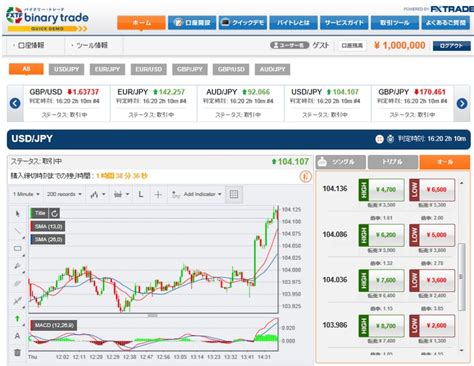Click the right carousel arrow of ticker
Screen dimensions: 474x366
tap(462, 104)
